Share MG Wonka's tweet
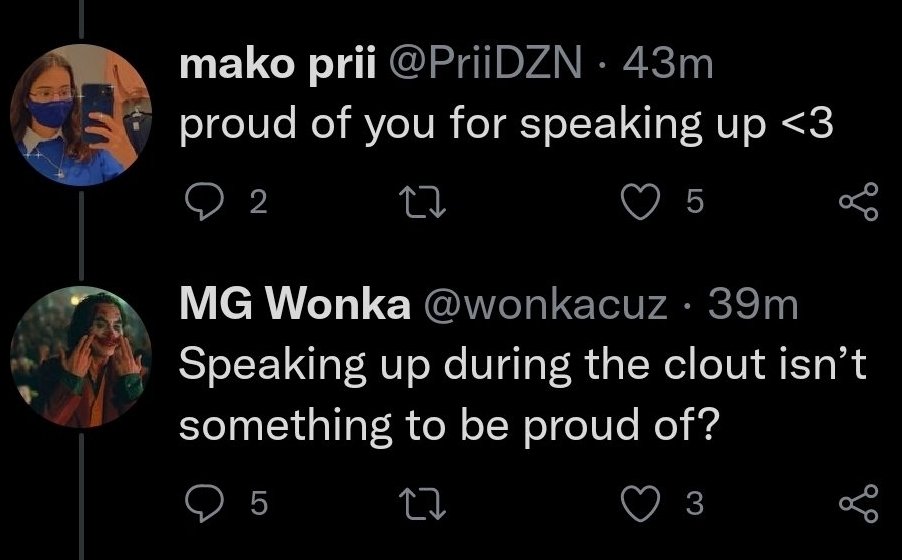 [x=859, y=504]
